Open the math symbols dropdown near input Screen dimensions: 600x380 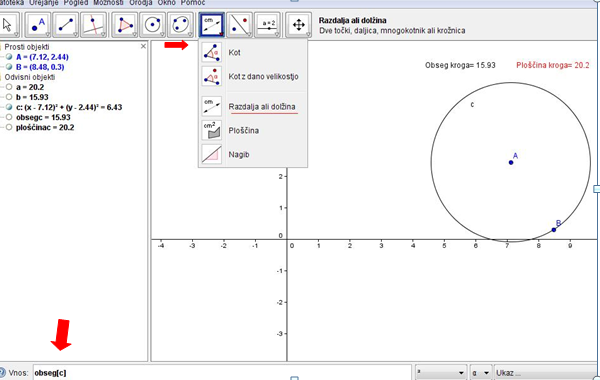(441, 372)
